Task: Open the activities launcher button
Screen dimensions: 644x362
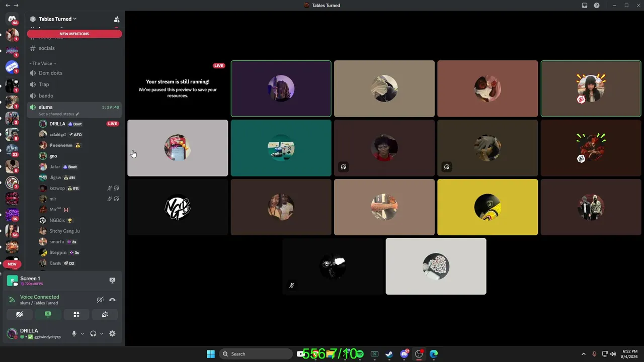Action: click(x=76, y=314)
